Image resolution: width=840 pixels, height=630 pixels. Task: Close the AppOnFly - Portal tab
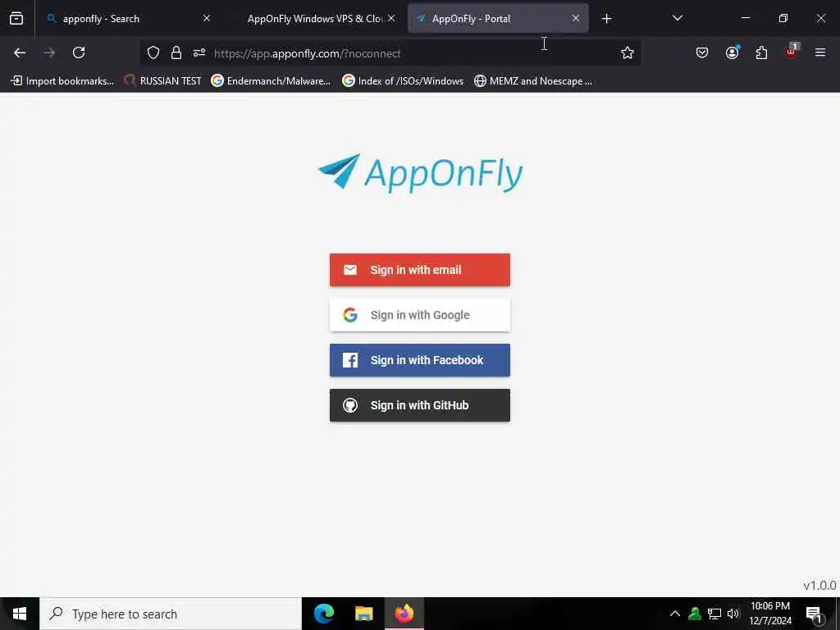click(x=576, y=18)
